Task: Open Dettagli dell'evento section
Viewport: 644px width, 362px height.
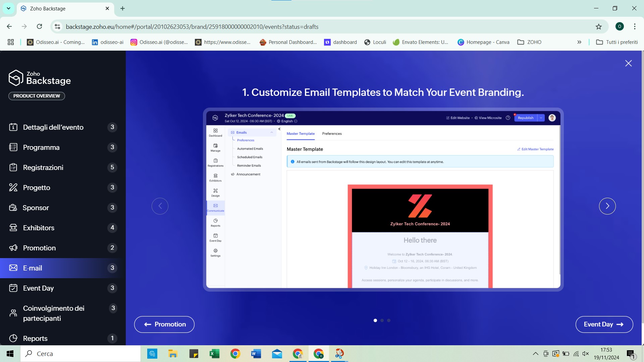Action: 63,127
